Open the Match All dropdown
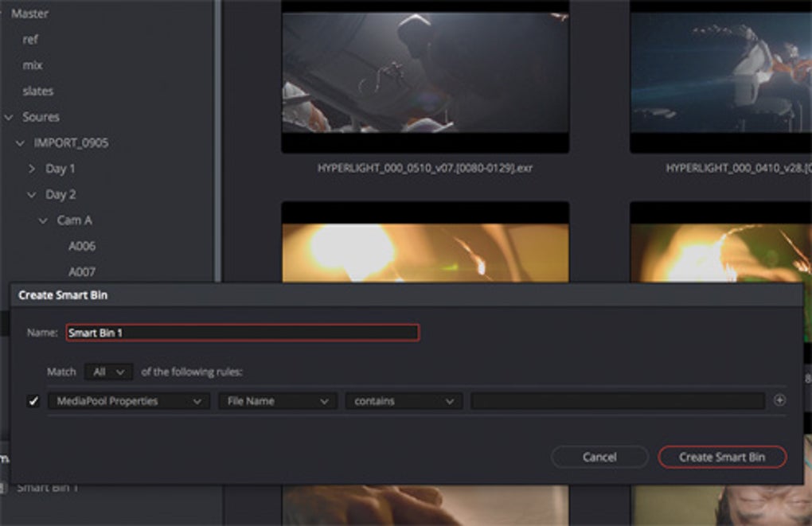 coord(108,372)
